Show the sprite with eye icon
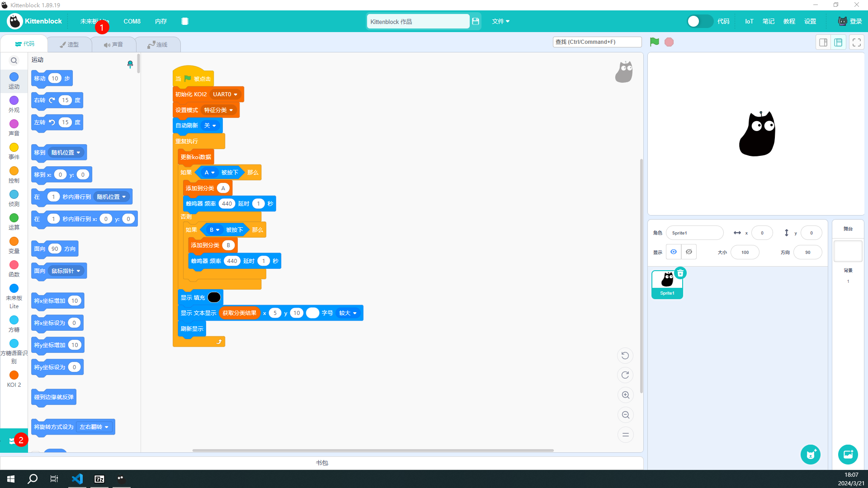The width and height of the screenshot is (868, 488). tap(674, 252)
